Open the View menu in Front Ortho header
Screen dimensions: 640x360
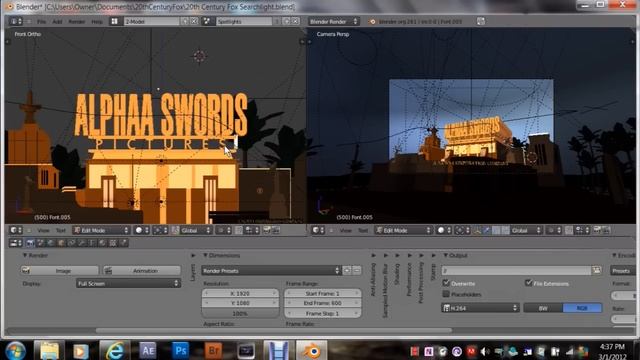pyautogui.click(x=43, y=230)
